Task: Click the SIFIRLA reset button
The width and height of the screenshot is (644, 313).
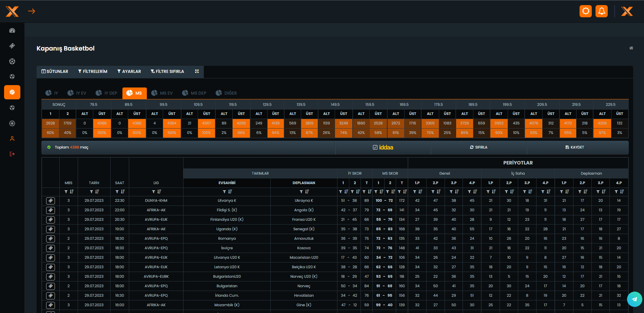Action: (479, 148)
